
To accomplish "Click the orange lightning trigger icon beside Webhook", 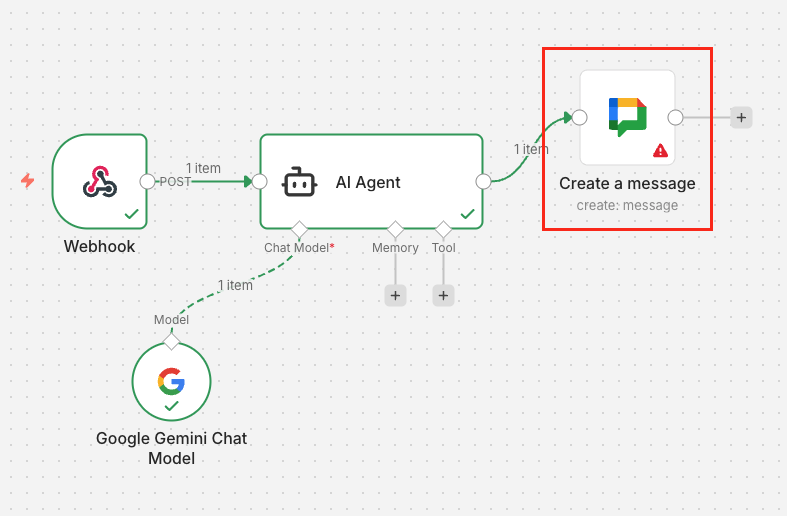I will tap(28, 181).
